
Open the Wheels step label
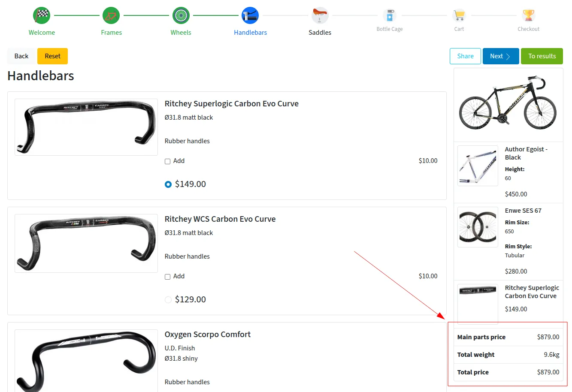click(181, 33)
